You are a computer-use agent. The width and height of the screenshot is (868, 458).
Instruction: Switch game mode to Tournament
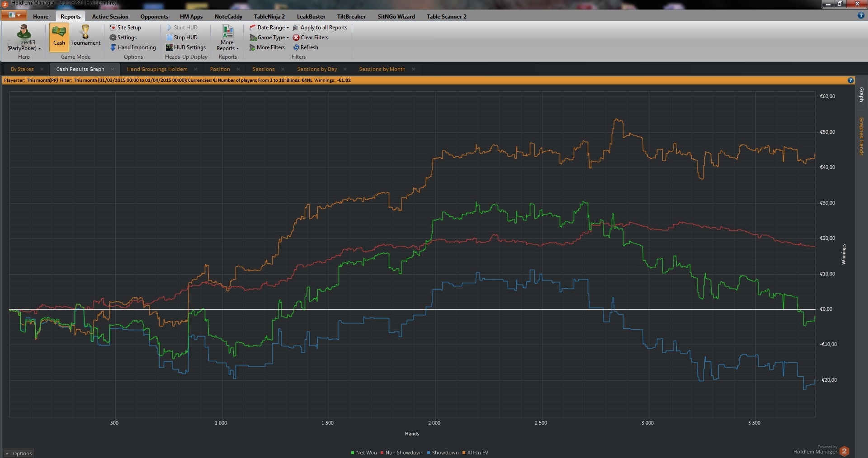pyautogui.click(x=85, y=36)
